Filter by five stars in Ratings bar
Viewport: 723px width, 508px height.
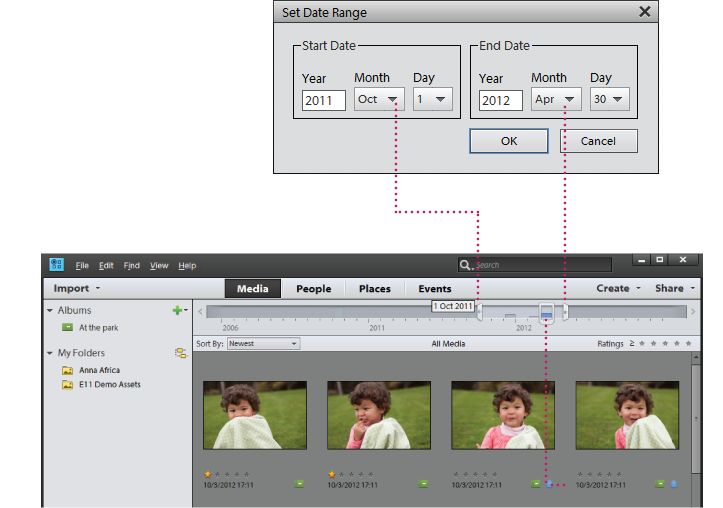(x=688, y=343)
